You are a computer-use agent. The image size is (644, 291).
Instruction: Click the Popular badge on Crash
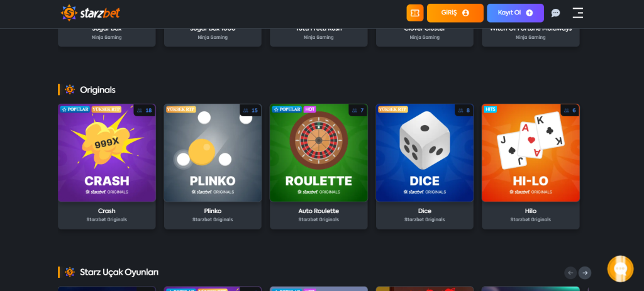(x=75, y=109)
